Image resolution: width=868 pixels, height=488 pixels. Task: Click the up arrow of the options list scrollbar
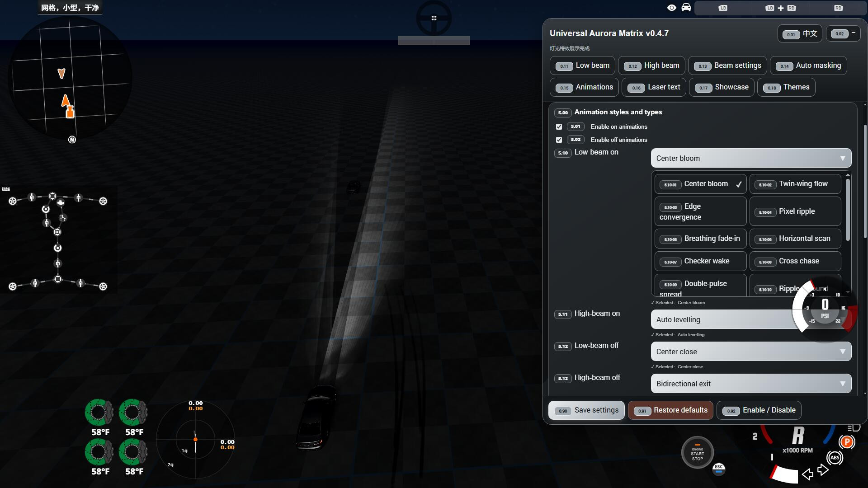[848, 175]
